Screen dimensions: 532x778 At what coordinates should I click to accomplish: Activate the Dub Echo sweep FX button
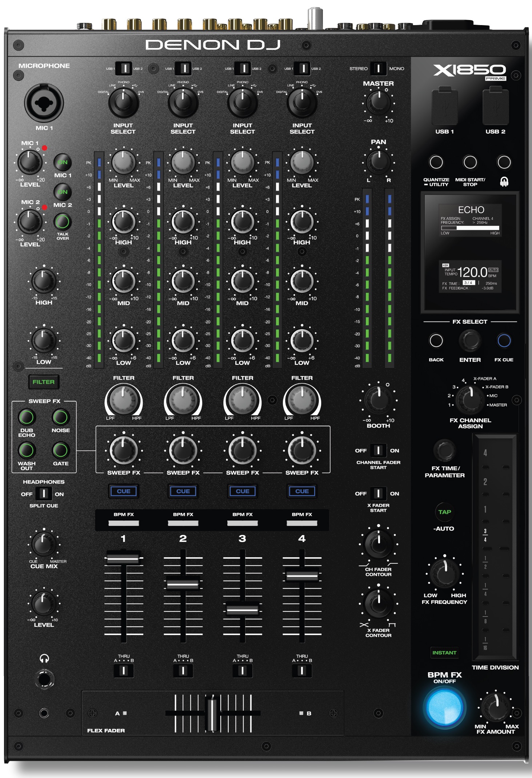(x=27, y=417)
